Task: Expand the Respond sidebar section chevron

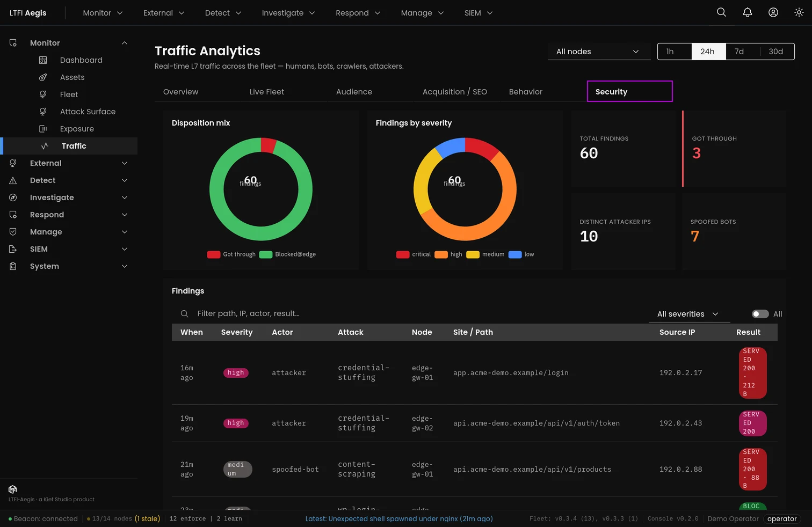Action: pos(125,215)
